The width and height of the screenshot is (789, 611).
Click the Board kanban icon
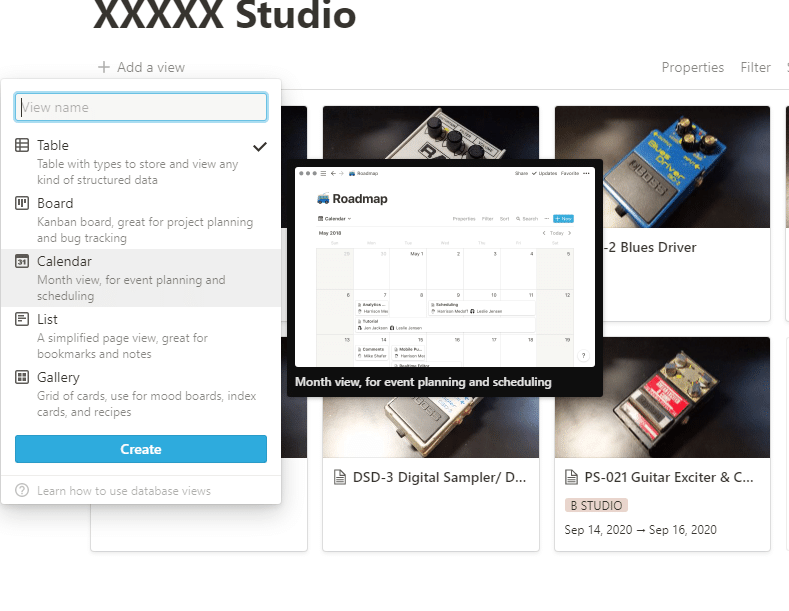22,203
